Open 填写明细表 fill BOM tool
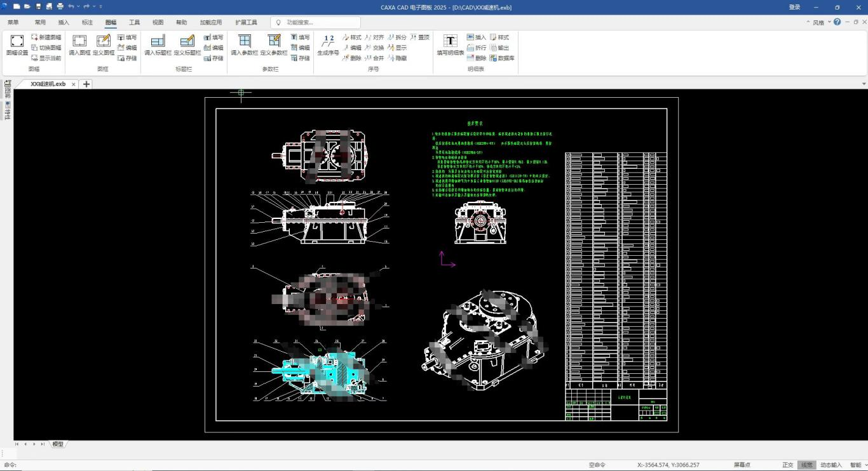Screen dimensions: 868x471 [x=450, y=45]
